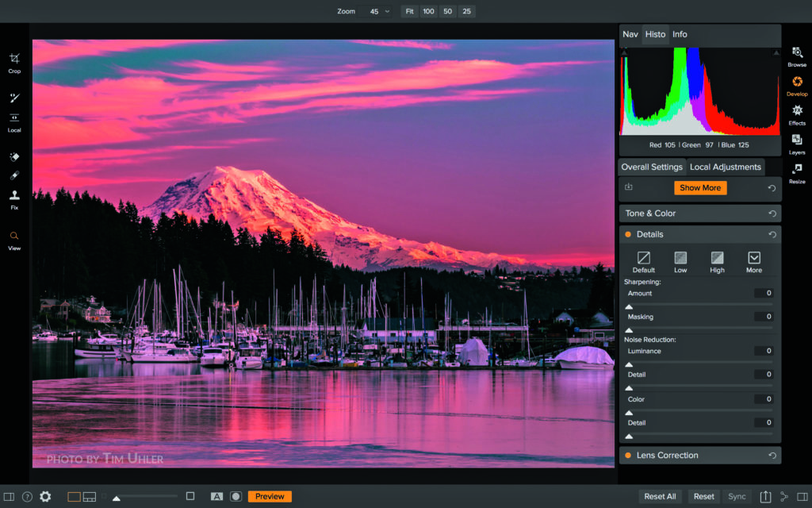Toggle the Preview button

(270, 495)
